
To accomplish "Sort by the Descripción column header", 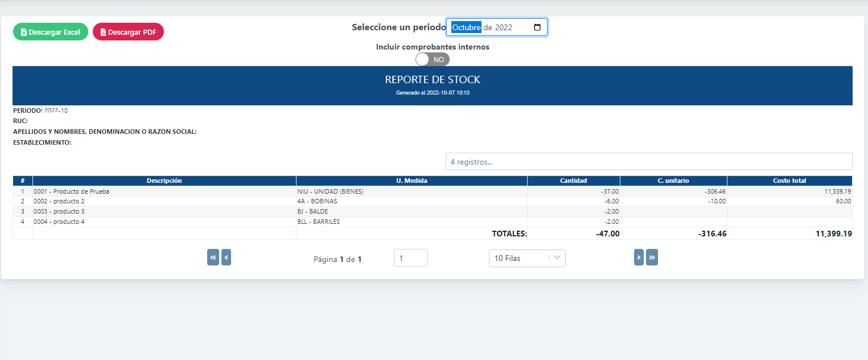I will click(x=164, y=181).
